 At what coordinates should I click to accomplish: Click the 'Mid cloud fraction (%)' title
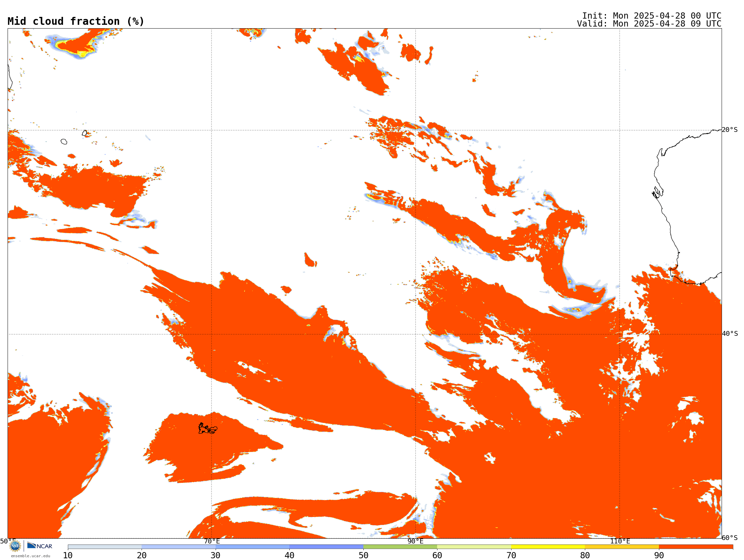pos(76,21)
